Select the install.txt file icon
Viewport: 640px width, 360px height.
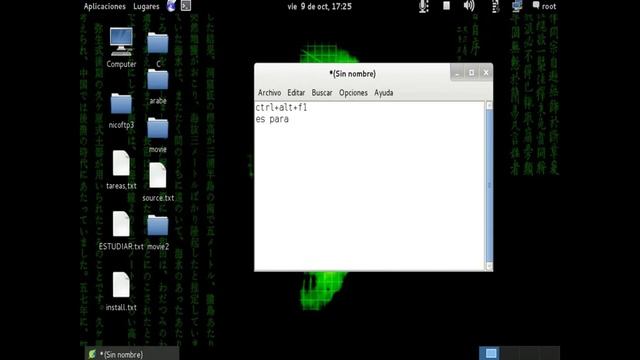(x=121, y=285)
